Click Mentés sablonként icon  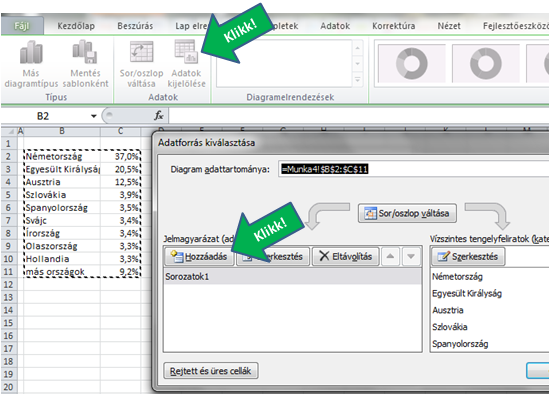tap(85, 64)
